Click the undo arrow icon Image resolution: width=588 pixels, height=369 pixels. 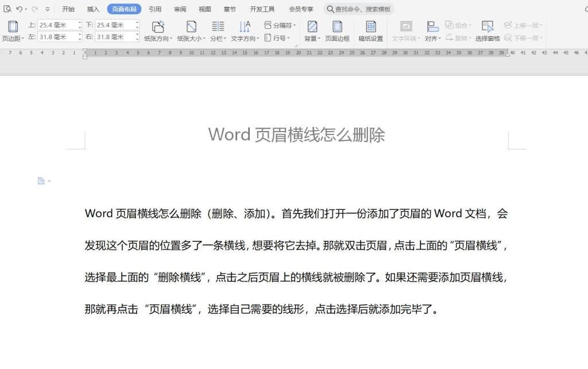click(19, 9)
